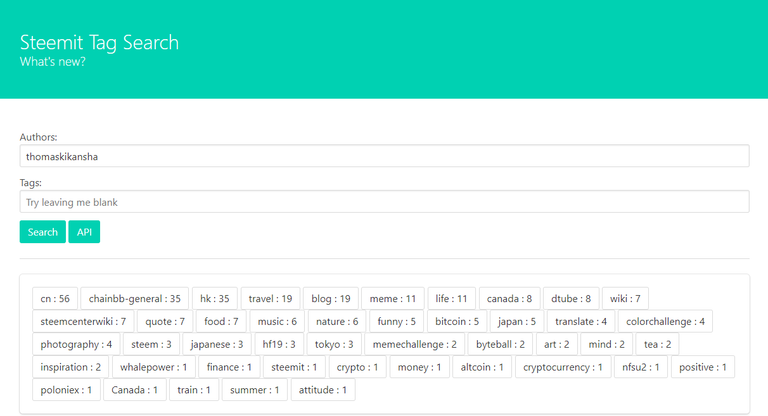
Task: Select the blog : 19 tag
Action: tap(331, 298)
